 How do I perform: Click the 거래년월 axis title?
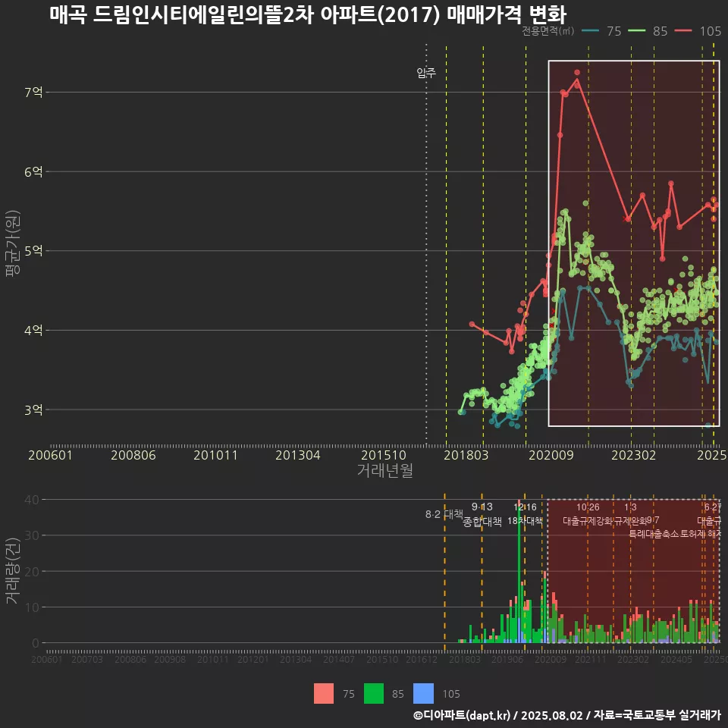click(x=385, y=470)
